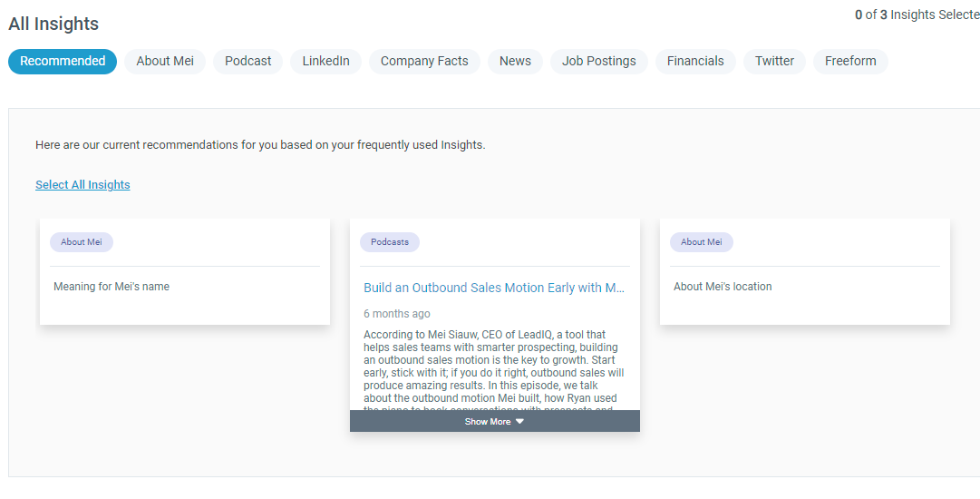The image size is (980, 499).
Task: Select the About Mei's location insight card
Action: tap(804, 287)
